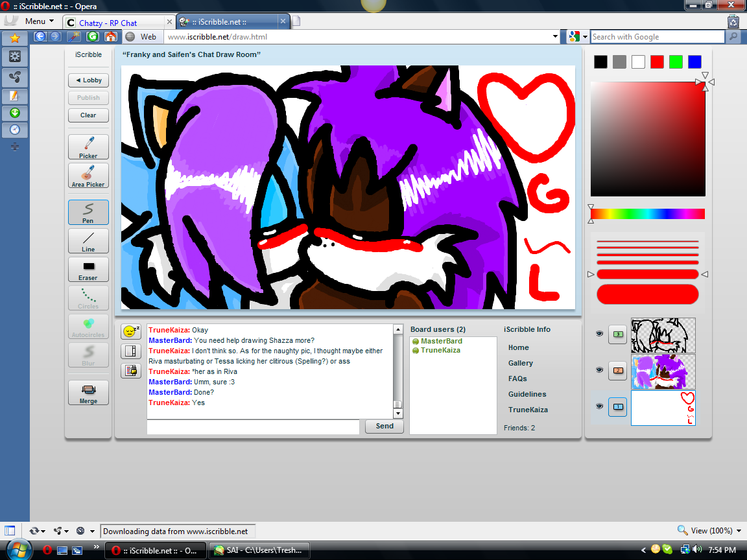Open the TruneKaiza profile link

pos(528,410)
